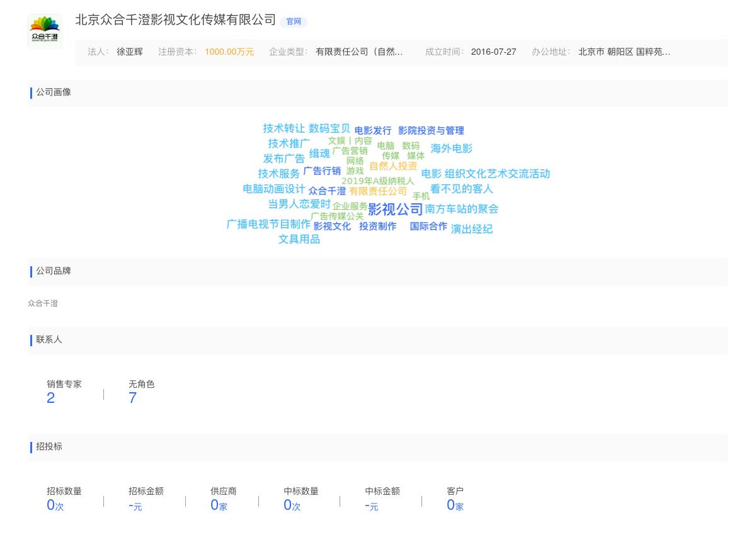The width and height of the screenshot is (756, 542).
Task: Click the 公司画像 section heading
Action: click(54, 93)
